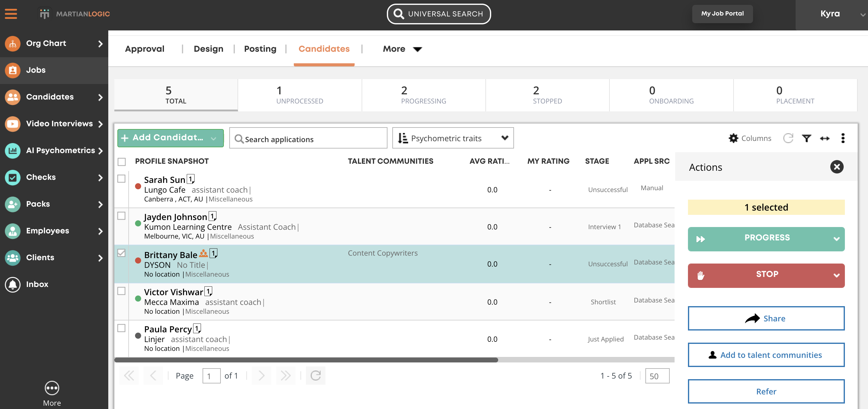Select all candidates via header checkbox
This screenshot has height=409, width=868.
(122, 162)
